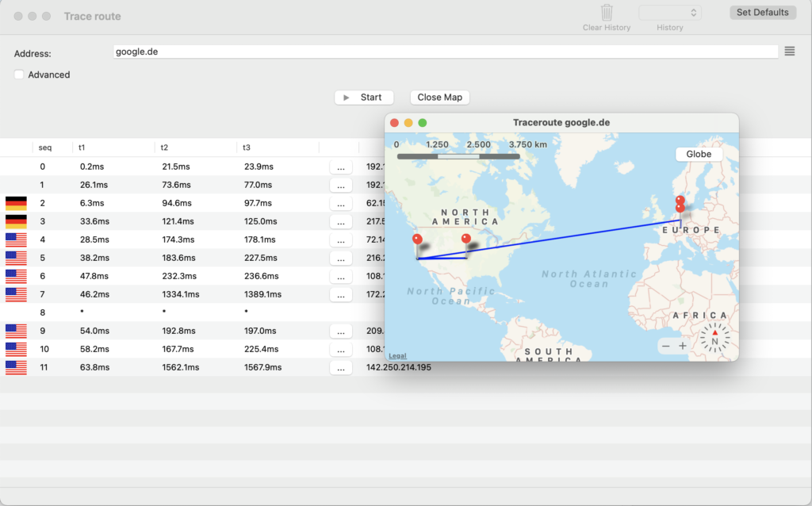Switch map to Globe view

[699, 154]
